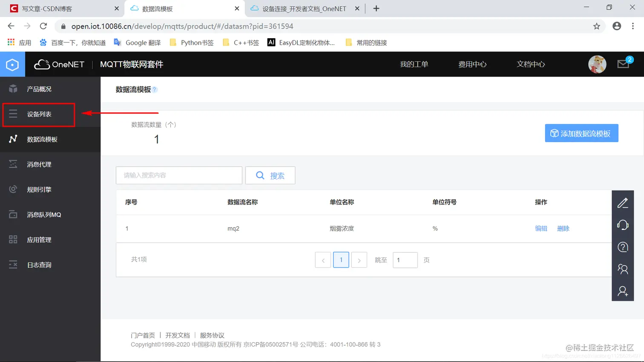Viewport: 644px width, 362px height.
Task: Click the user avatar picture
Action: point(597,64)
